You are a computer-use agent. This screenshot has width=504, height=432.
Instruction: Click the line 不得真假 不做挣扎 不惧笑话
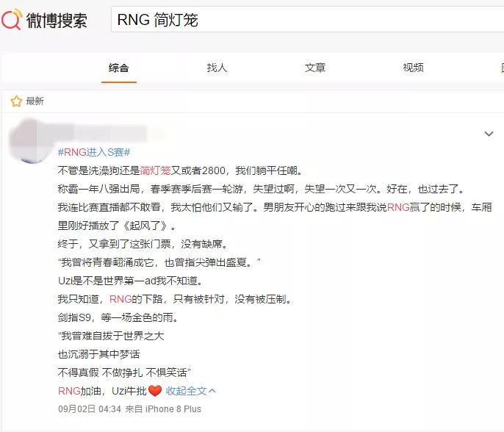pos(124,372)
